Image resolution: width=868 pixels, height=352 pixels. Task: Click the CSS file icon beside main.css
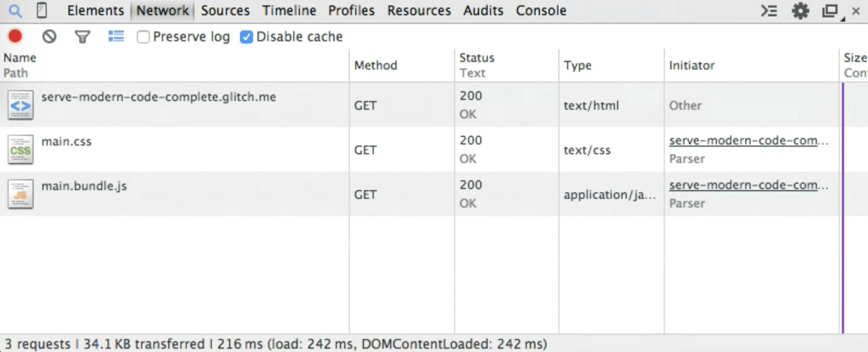pyautogui.click(x=20, y=149)
